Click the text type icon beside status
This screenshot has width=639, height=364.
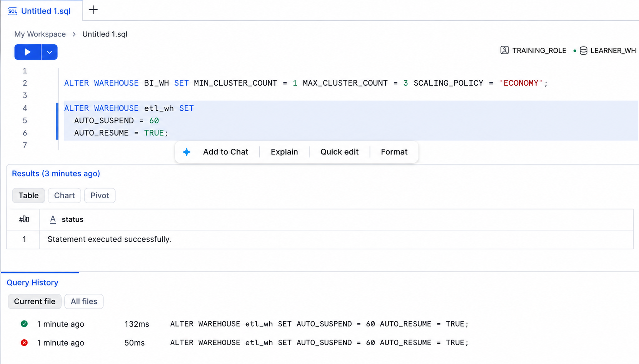pos(53,219)
